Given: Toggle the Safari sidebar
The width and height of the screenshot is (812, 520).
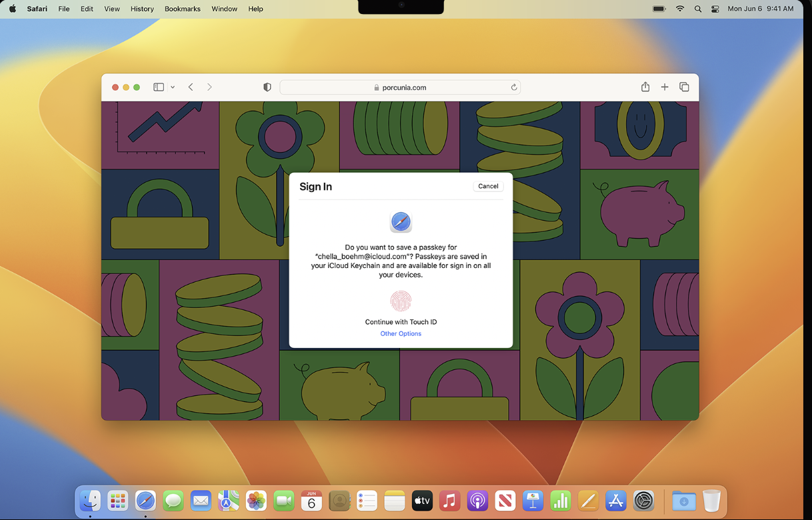Looking at the screenshot, I should 159,87.
